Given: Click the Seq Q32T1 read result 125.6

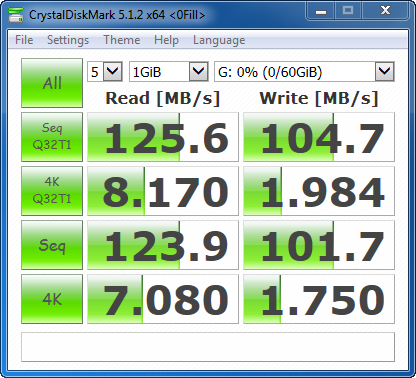Looking at the screenshot, I should tap(163, 137).
